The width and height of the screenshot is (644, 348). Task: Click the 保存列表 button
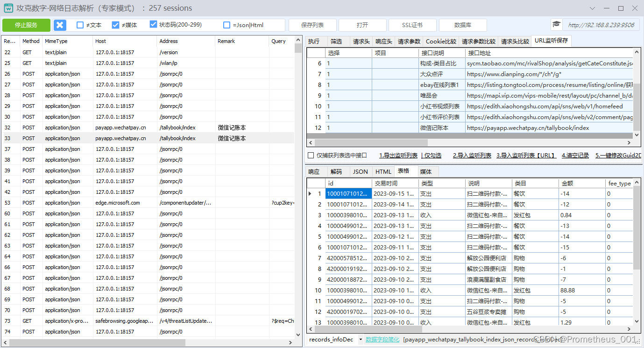[312, 25]
